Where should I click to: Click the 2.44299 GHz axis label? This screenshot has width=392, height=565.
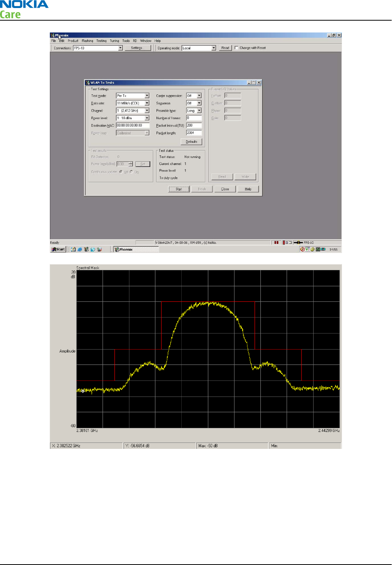[329, 431]
